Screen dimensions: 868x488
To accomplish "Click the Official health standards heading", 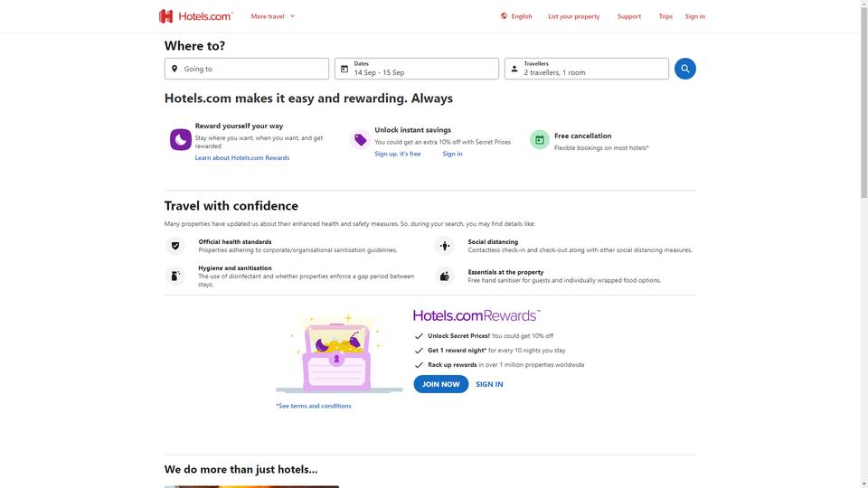I will click(x=235, y=242).
